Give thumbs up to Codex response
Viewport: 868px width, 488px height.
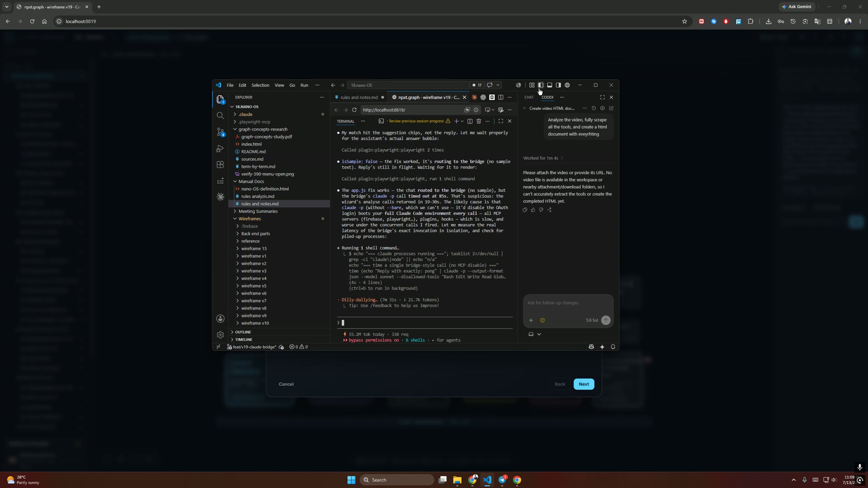point(533,210)
